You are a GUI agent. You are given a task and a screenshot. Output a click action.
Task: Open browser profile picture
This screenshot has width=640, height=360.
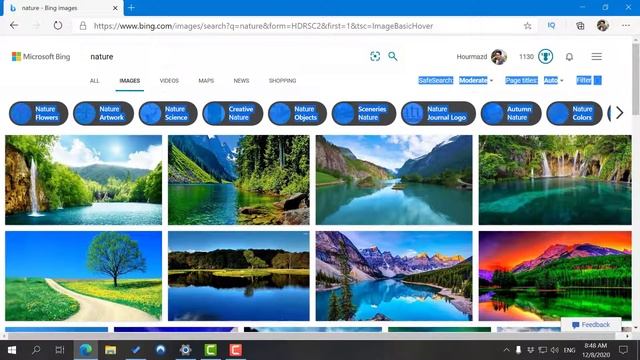pyautogui.click(x=602, y=25)
